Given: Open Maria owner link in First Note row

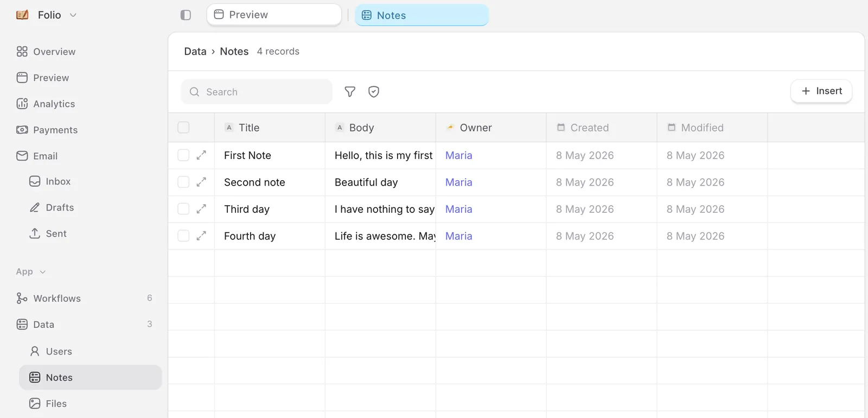Looking at the screenshot, I should [x=459, y=155].
